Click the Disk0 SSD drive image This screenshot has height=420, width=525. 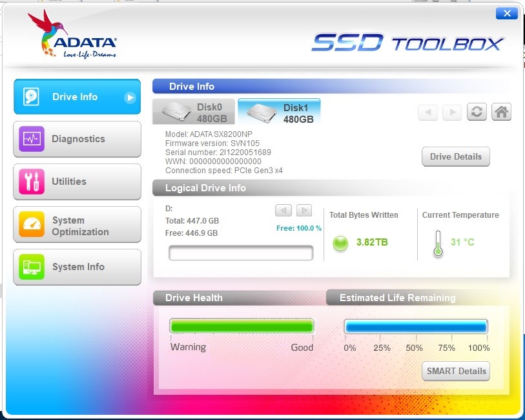[x=176, y=112]
